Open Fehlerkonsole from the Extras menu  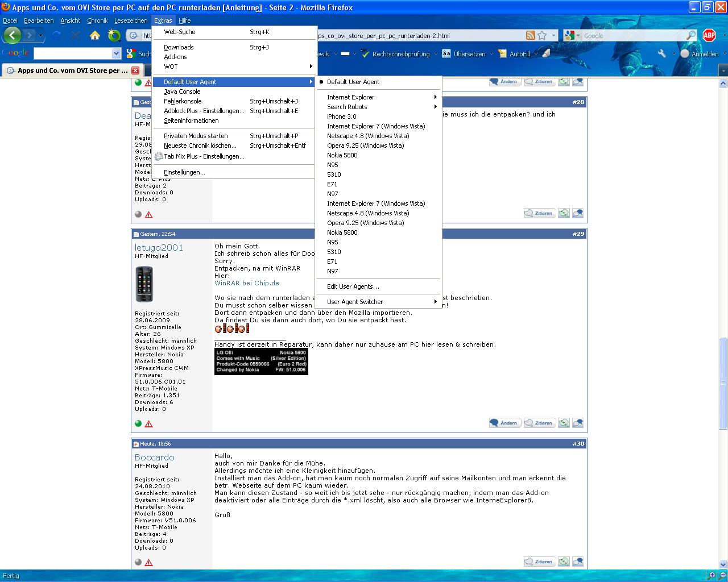click(234, 101)
